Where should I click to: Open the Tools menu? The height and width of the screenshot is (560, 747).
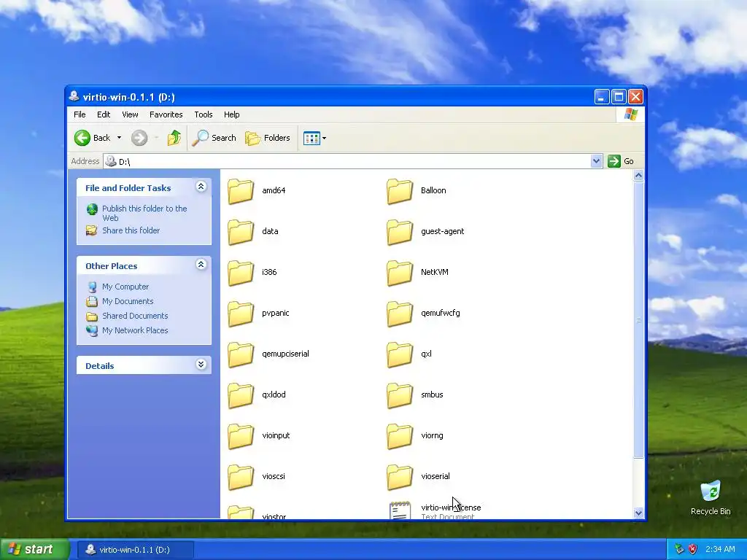(x=204, y=114)
